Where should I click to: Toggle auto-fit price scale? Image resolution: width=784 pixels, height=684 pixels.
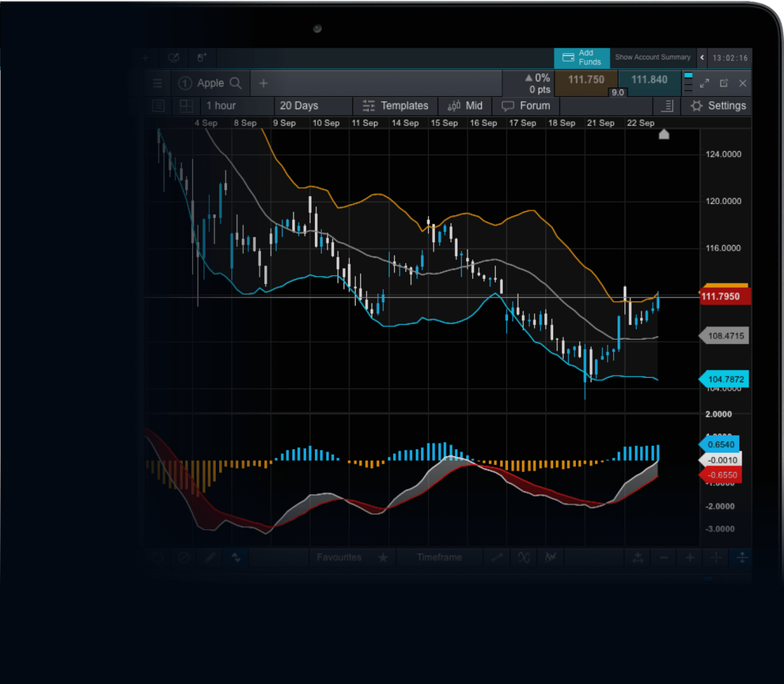742,557
